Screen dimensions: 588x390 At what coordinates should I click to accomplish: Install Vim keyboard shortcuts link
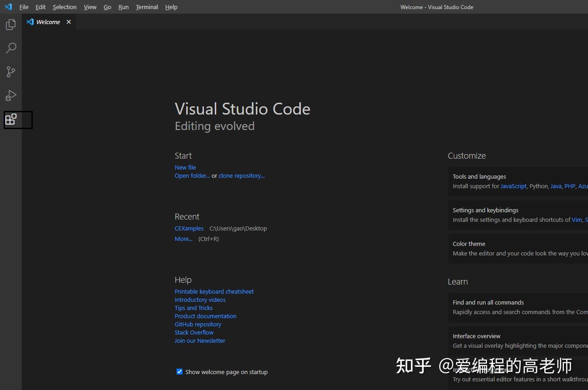(x=577, y=220)
